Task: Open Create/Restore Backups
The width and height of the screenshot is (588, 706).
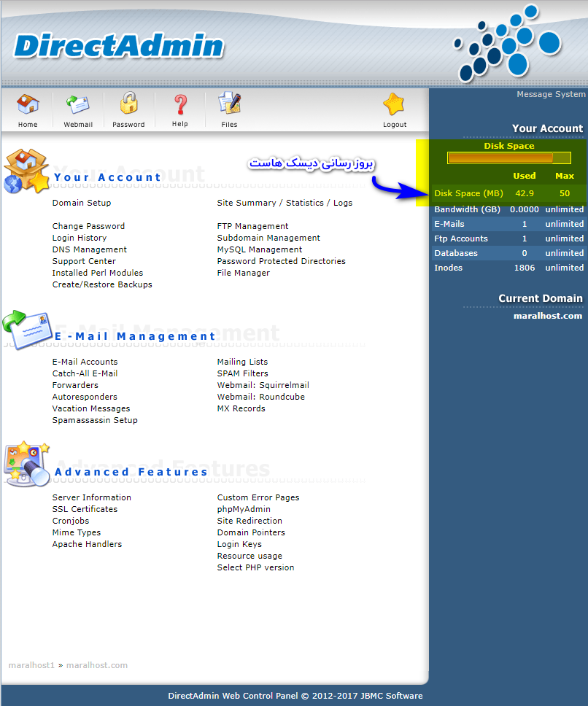Action: tap(102, 284)
